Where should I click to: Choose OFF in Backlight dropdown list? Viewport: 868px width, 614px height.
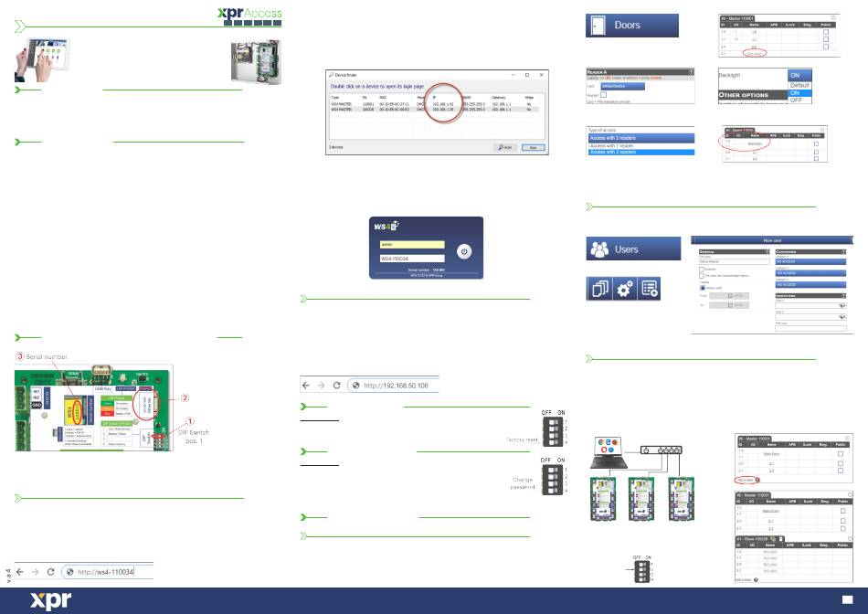coord(799,101)
